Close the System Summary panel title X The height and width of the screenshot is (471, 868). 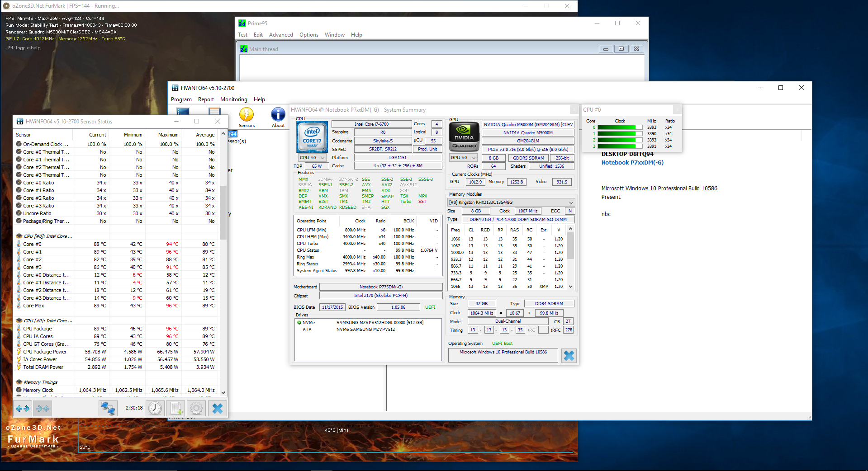pyautogui.click(x=574, y=110)
